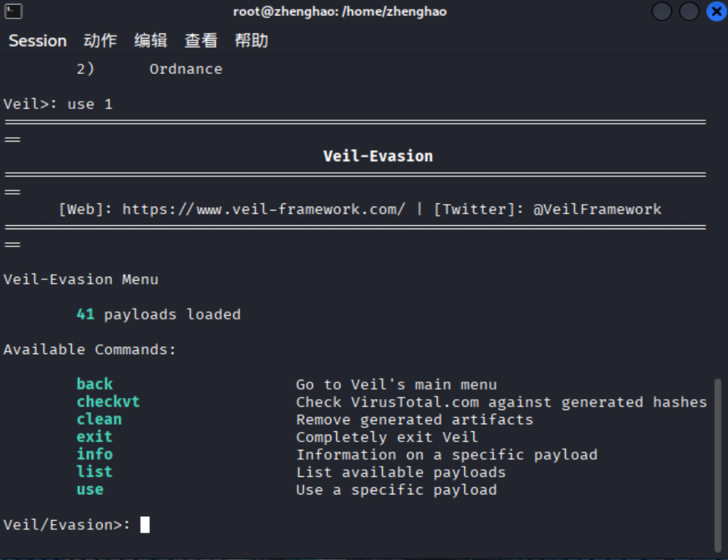Click the 'clean' command text
Viewport: 728px width, 560px height.
pos(99,419)
